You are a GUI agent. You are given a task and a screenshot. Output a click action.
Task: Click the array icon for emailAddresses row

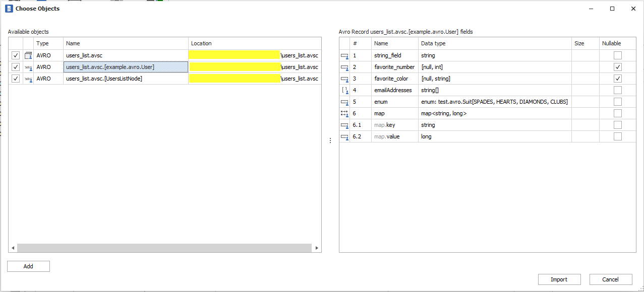coord(345,90)
